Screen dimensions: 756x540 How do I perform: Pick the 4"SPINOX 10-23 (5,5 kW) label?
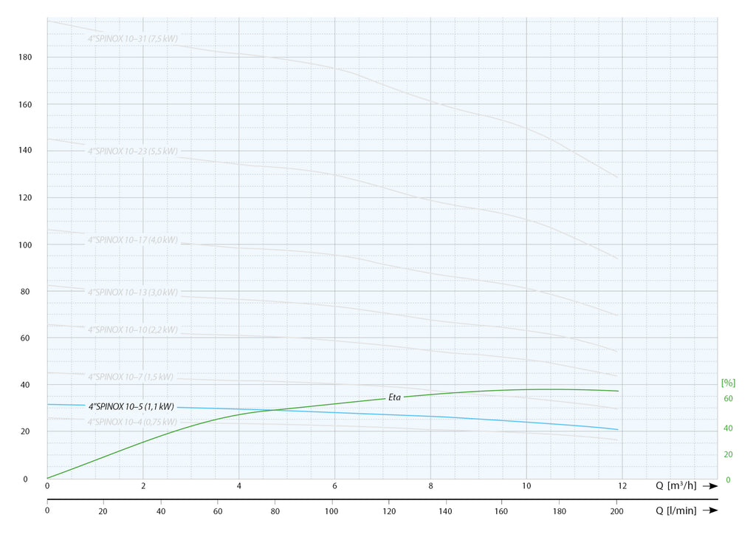click(133, 151)
